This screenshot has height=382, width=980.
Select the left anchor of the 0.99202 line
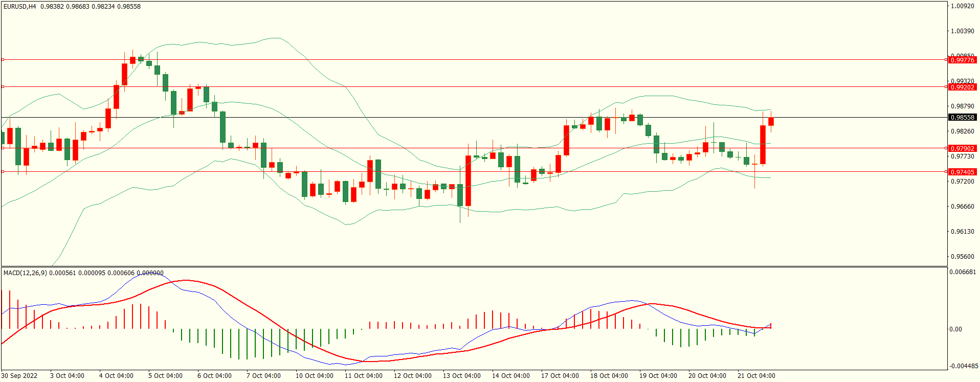3,87
